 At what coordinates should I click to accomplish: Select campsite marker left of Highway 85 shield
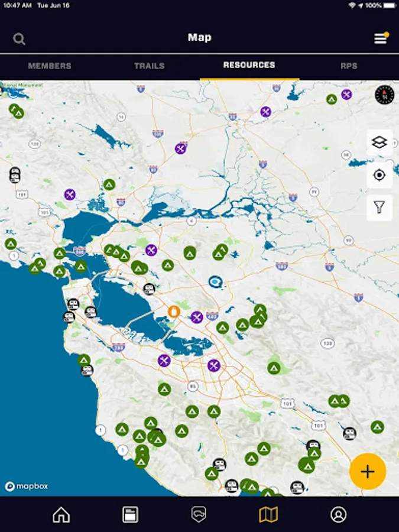point(164,389)
